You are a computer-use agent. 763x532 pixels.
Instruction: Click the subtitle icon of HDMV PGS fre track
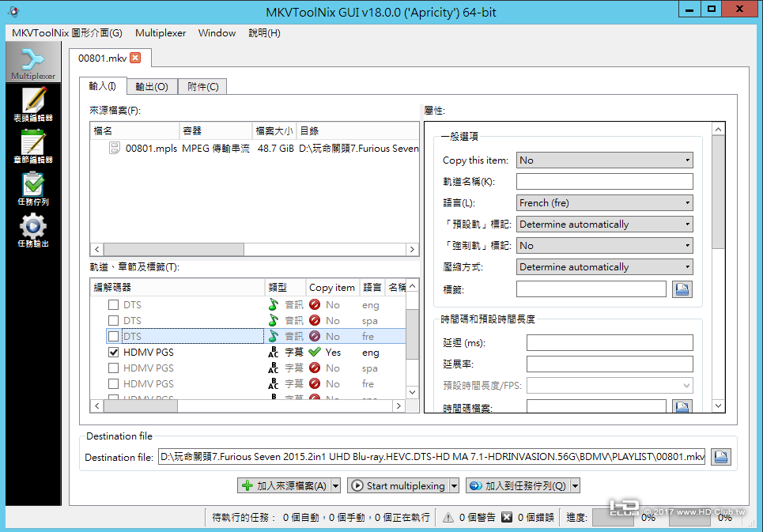[x=274, y=383]
